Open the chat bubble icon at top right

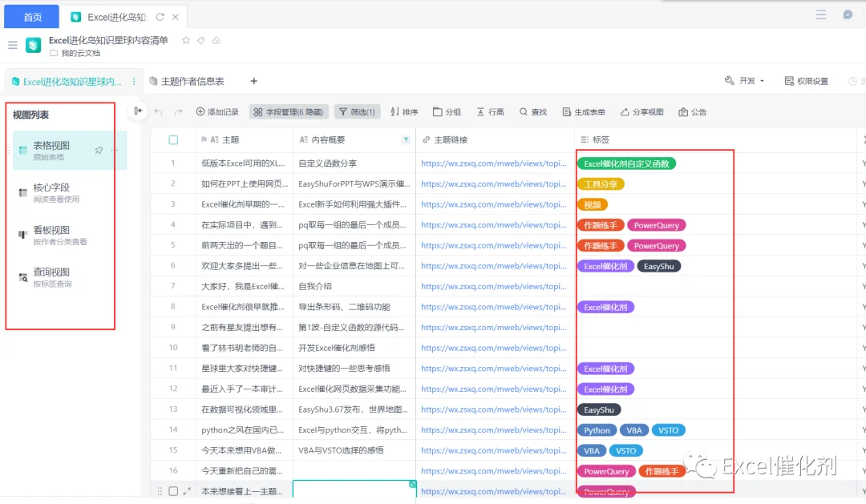(848, 15)
